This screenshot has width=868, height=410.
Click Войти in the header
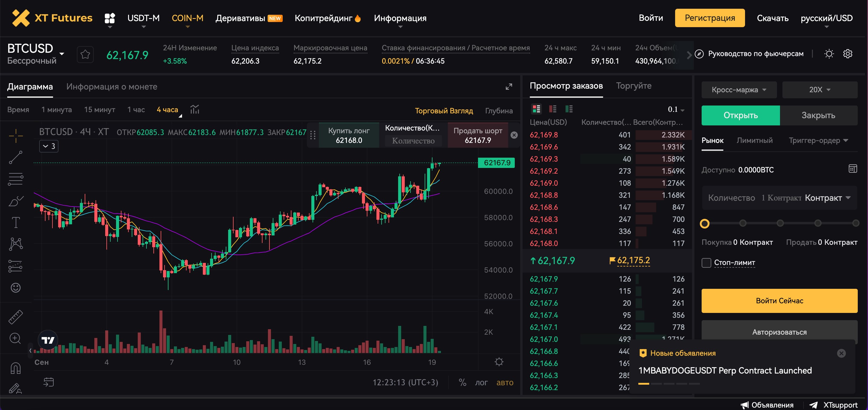(651, 18)
